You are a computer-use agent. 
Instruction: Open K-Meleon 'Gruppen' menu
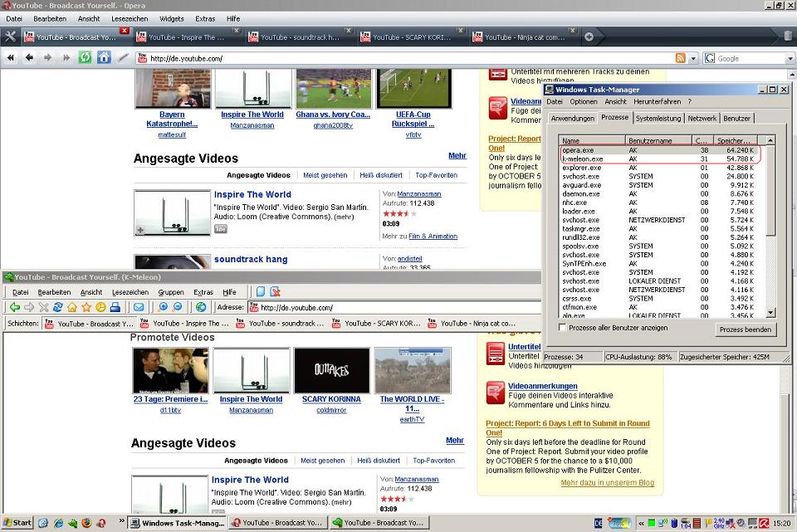point(171,292)
